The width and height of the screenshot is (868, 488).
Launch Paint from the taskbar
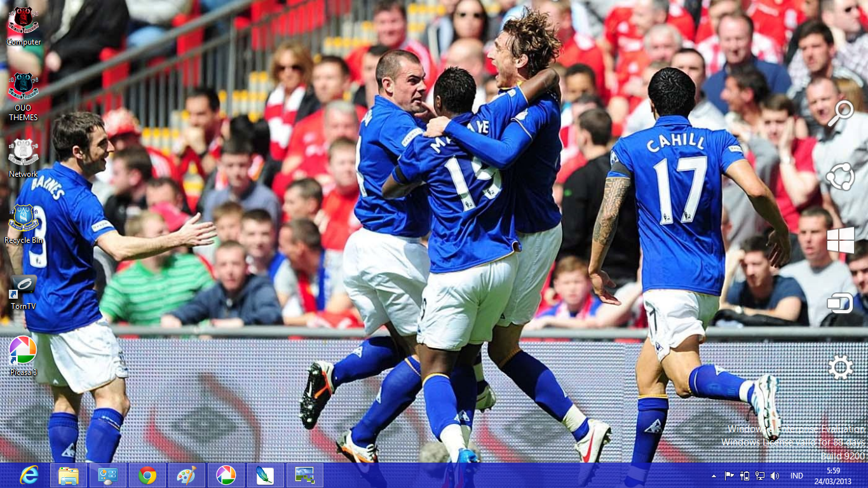tap(186, 475)
